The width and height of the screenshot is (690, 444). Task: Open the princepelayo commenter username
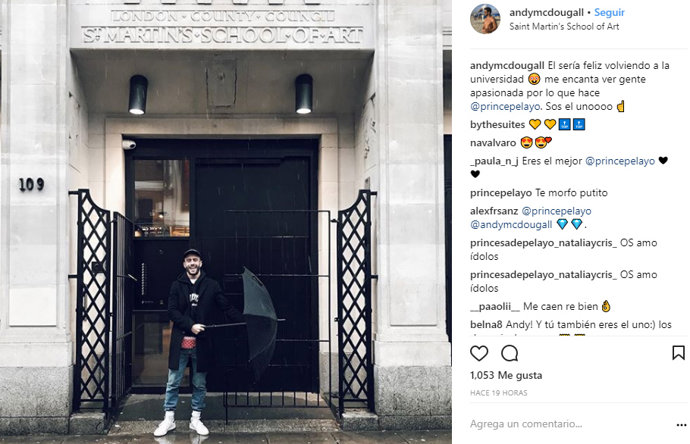point(501,193)
